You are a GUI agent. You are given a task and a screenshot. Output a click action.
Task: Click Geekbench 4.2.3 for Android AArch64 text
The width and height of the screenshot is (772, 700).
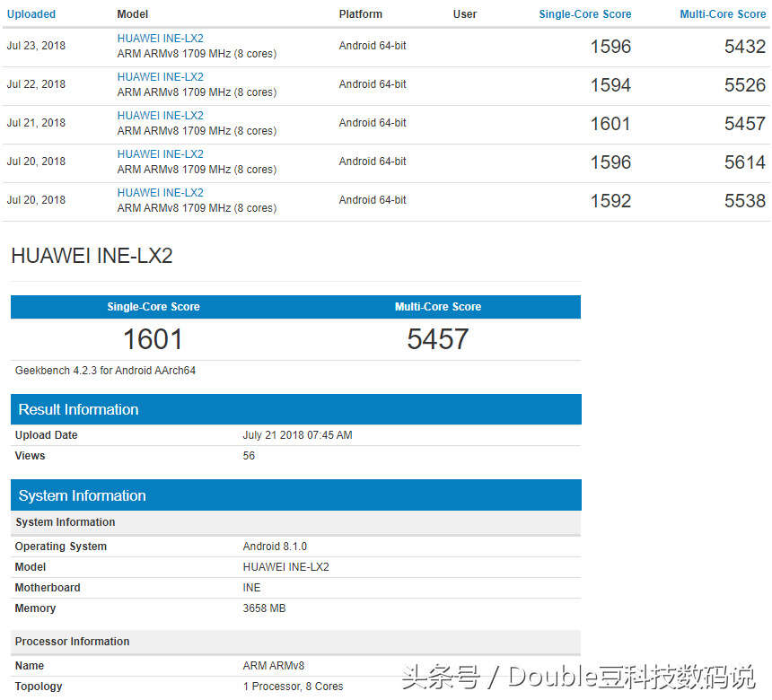(x=105, y=371)
